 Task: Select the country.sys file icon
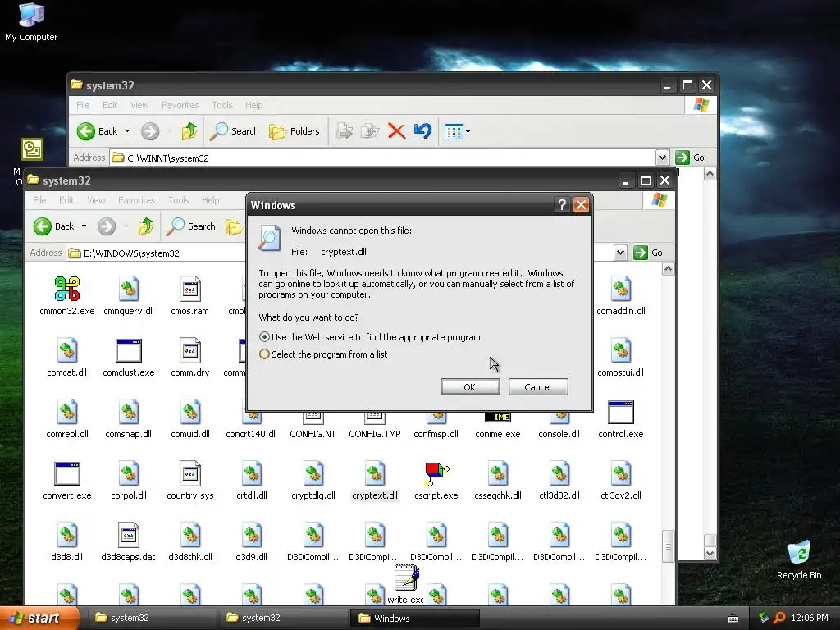click(x=190, y=474)
